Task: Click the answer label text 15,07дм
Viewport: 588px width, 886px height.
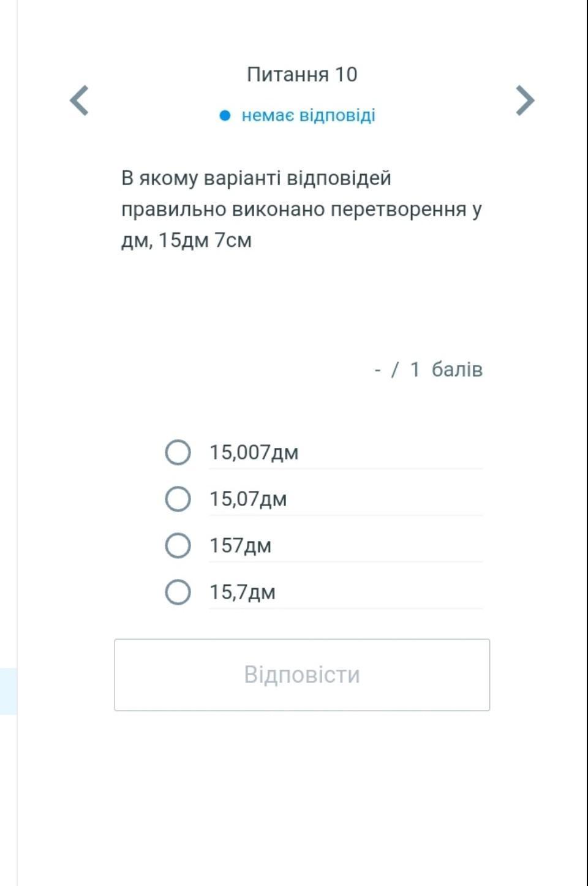Action: (248, 499)
